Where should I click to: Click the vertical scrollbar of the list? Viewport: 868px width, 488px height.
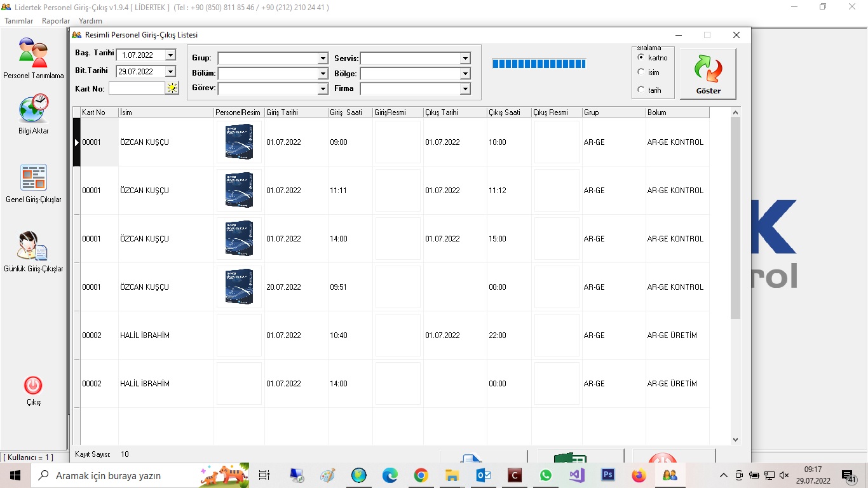[x=735, y=216]
